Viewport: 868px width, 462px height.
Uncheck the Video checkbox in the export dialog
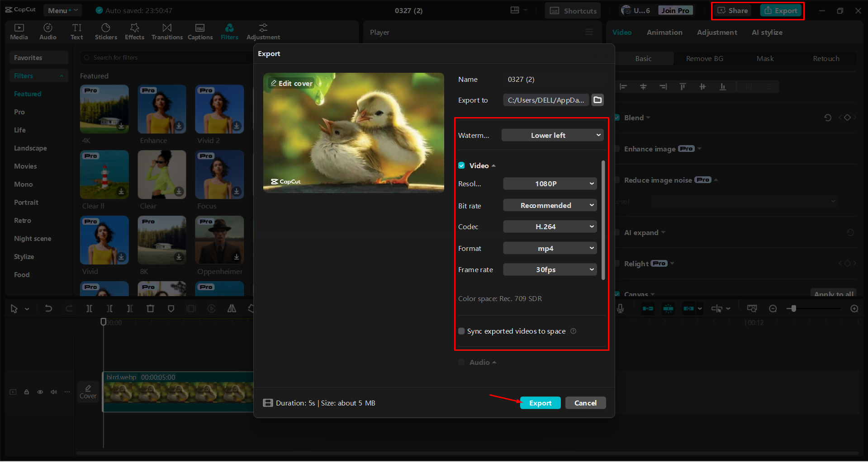461,165
